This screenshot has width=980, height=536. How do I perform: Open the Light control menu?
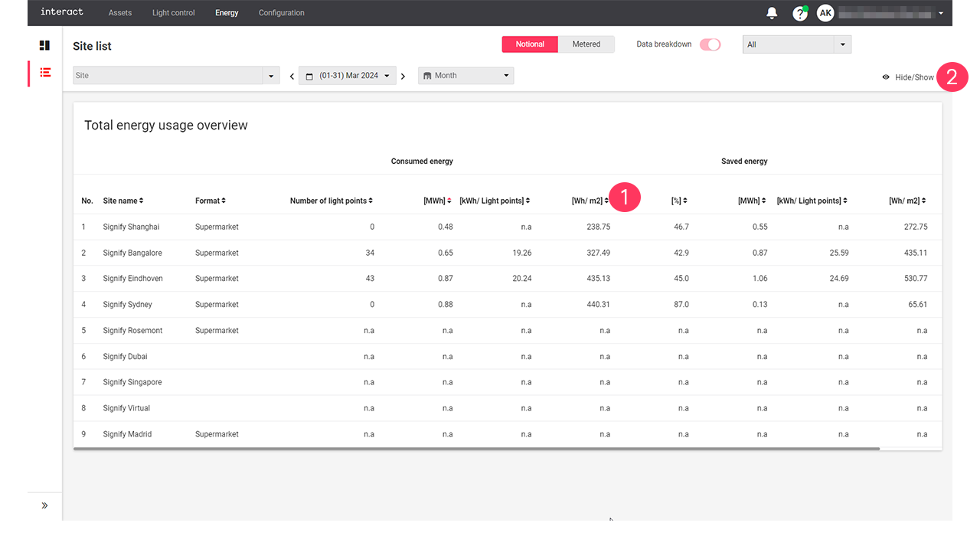tap(173, 13)
